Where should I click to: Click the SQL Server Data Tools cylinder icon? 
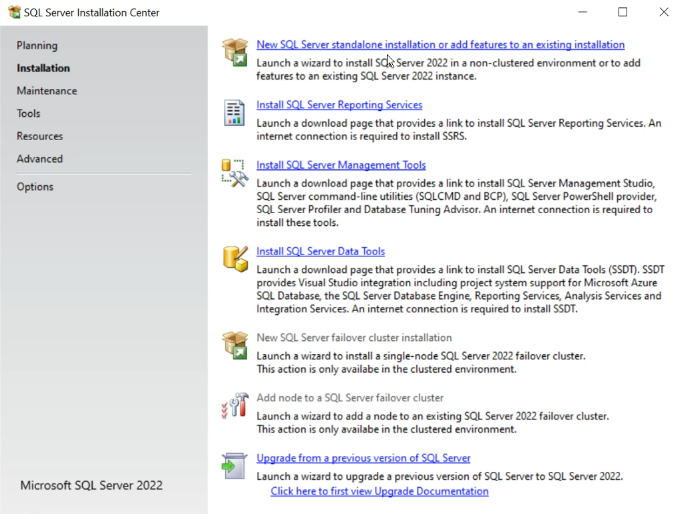(x=235, y=259)
